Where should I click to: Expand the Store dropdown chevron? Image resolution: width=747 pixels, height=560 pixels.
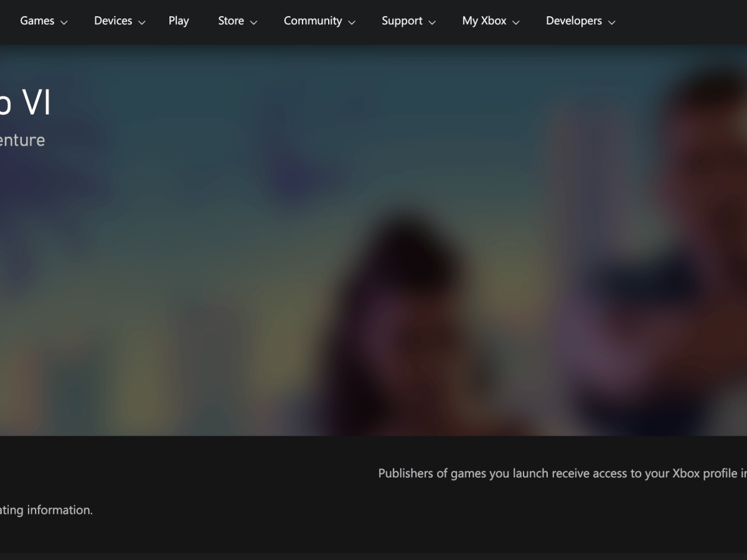coord(254,22)
